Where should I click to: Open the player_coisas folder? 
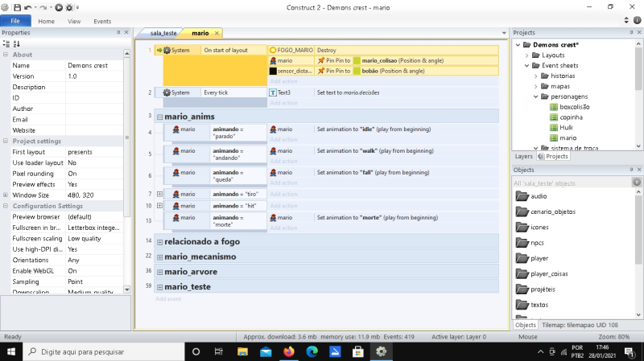pyautogui.click(x=542, y=273)
